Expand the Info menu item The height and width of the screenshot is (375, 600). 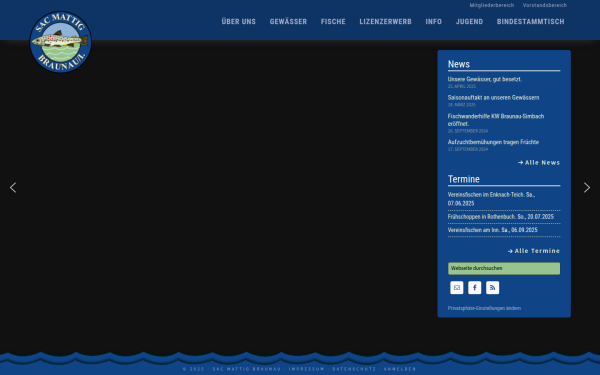coord(434,22)
